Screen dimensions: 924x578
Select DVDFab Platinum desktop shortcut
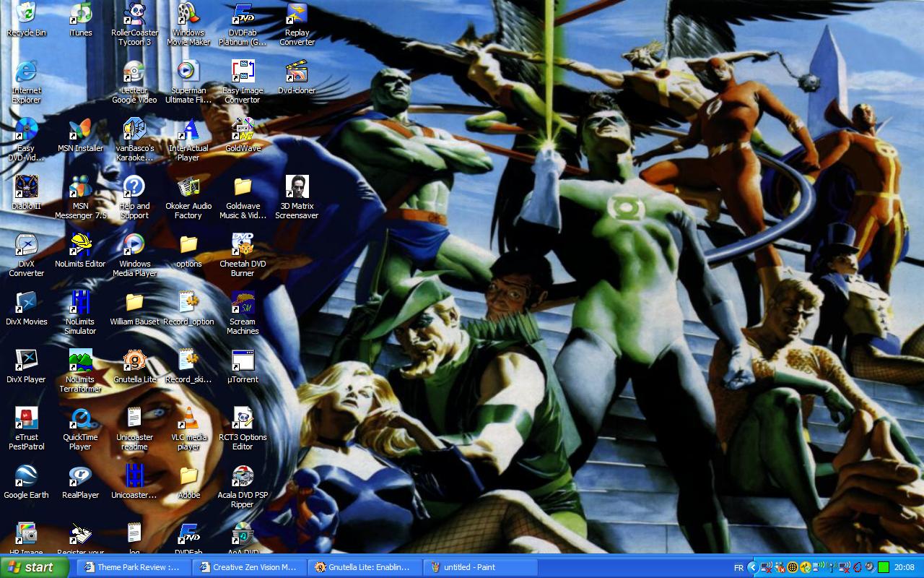243,24
